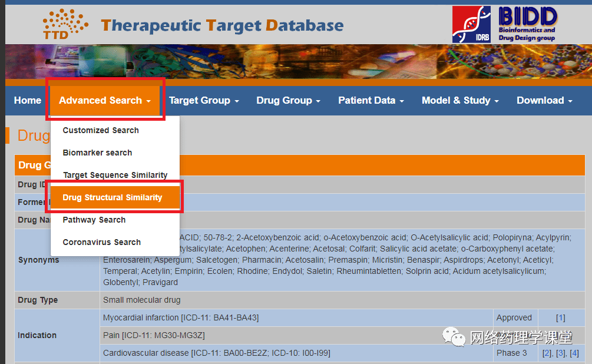592x364 pixels.
Task: Click the Cardiovascular disease indication text
Action: click(217, 353)
